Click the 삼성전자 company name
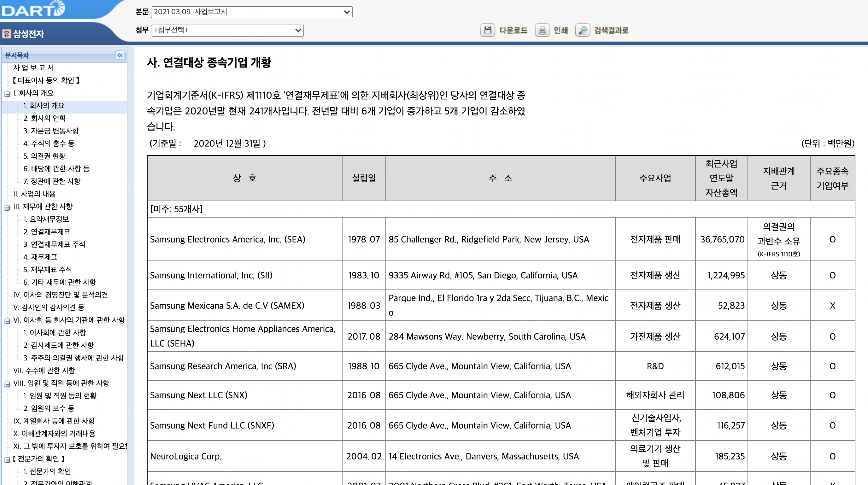This screenshot has height=485, width=868. point(29,34)
